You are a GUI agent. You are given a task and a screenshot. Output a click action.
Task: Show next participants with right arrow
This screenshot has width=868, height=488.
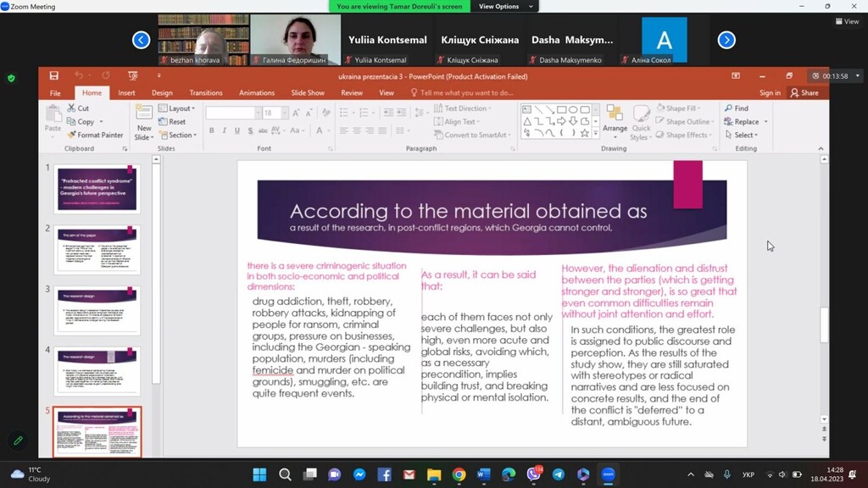click(x=726, y=40)
